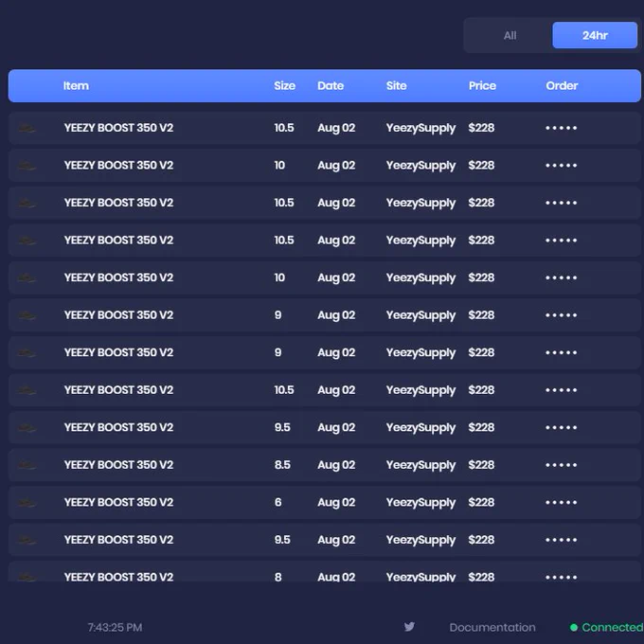Click YeezySupply site in the size 8.5 row
Screen dimensions: 644x644
coord(421,466)
